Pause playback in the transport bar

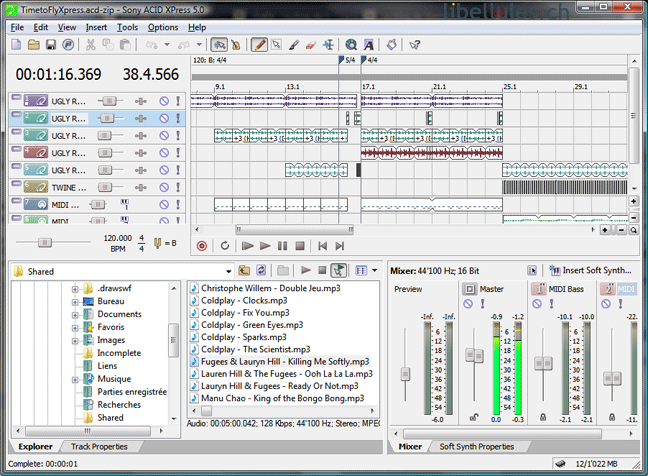282,246
